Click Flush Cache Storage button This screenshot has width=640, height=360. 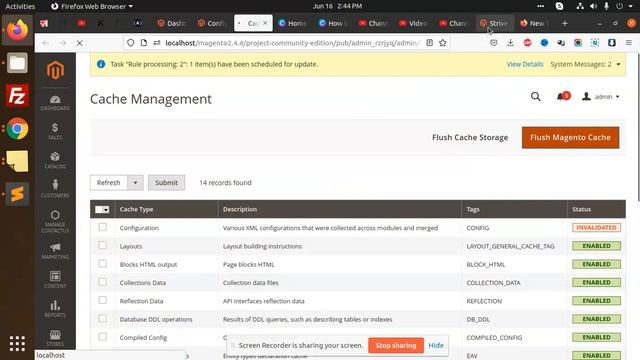470,138
